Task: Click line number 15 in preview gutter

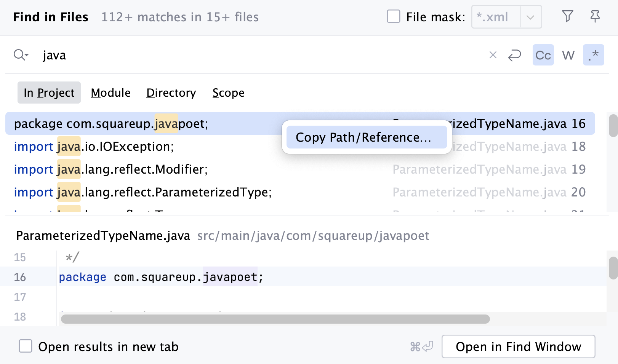Action: tap(20, 257)
